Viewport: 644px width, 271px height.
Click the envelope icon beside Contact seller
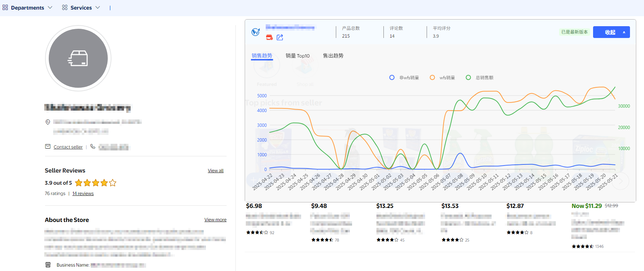pyautogui.click(x=48, y=147)
